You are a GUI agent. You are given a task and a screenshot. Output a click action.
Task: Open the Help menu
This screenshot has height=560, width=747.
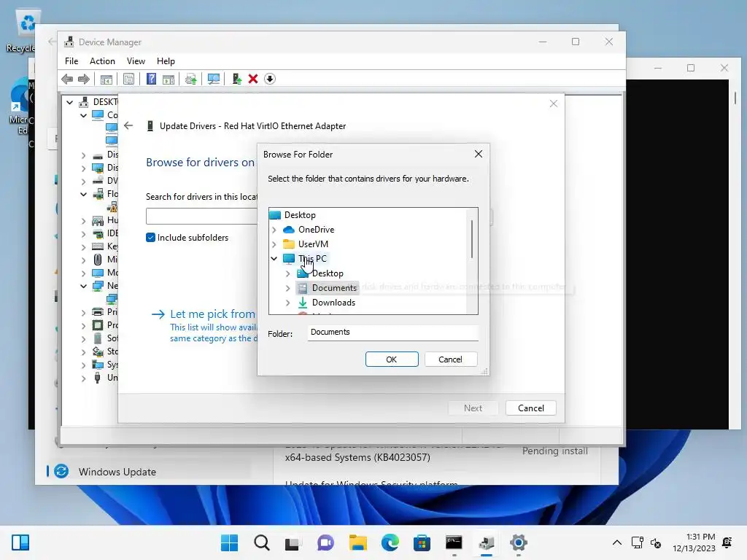pyautogui.click(x=166, y=61)
